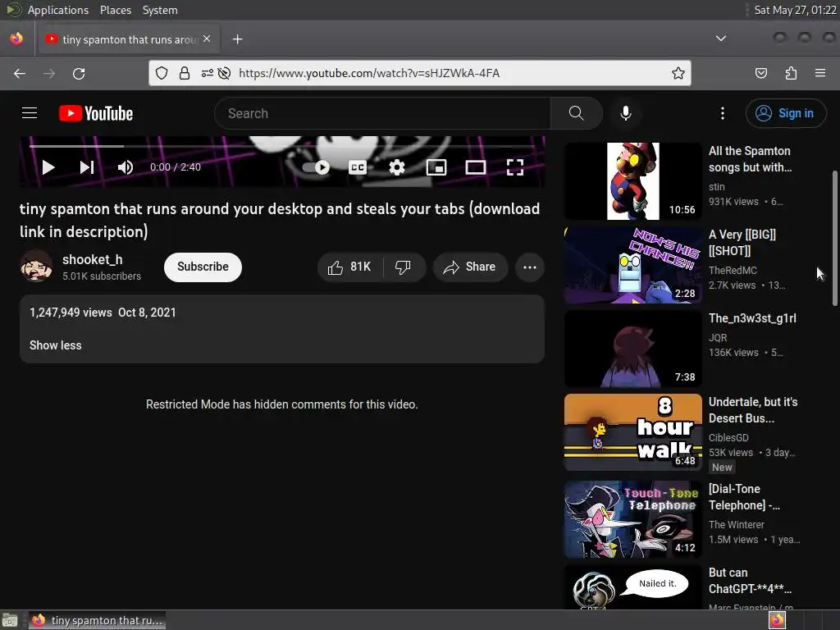Click Firefox window in bottom taskbar
This screenshot has width=840, height=630.
pyautogui.click(x=97, y=620)
